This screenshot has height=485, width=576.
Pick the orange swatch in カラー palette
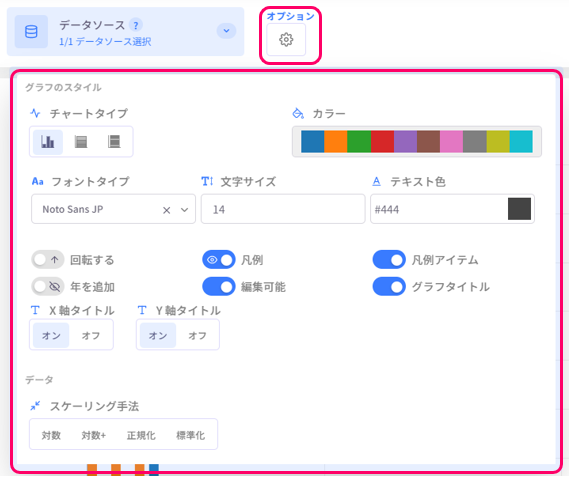336,141
